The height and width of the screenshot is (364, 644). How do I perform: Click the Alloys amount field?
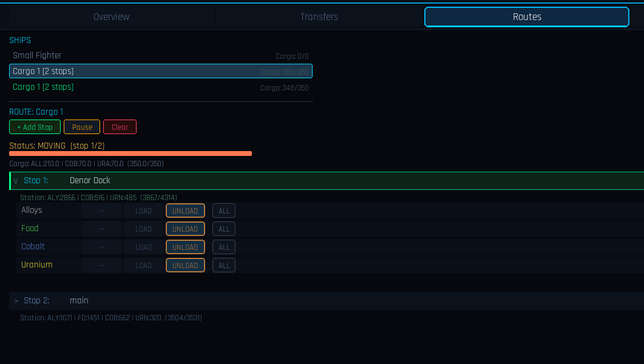[101, 211]
